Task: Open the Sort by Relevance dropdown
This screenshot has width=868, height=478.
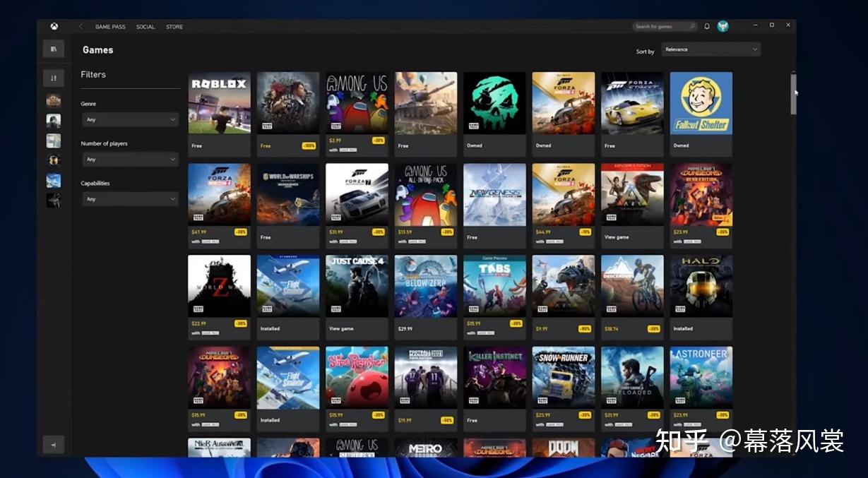Action: click(711, 49)
